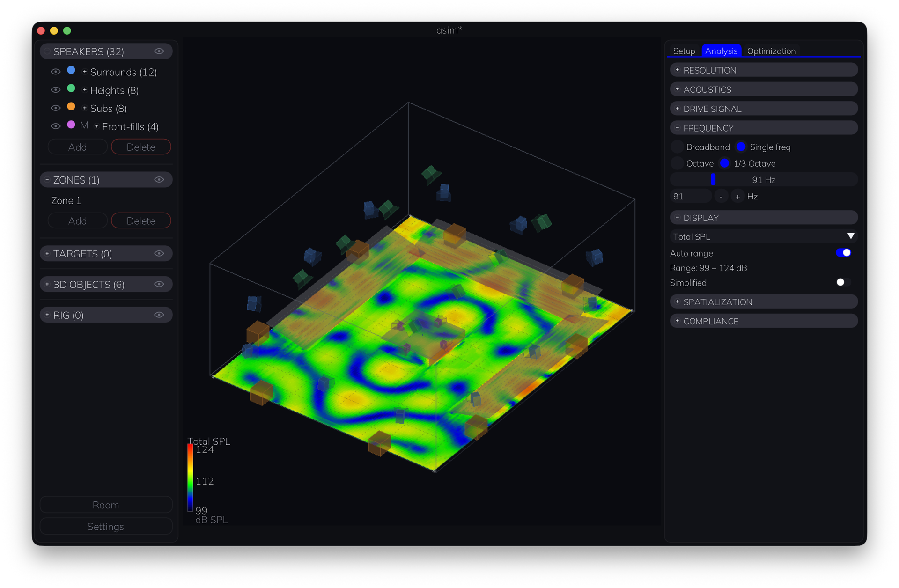Toggle Front-fills visibility eye icon
Image resolution: width=899 pixels, height=588 pixels.
click(x=56, y=126)
